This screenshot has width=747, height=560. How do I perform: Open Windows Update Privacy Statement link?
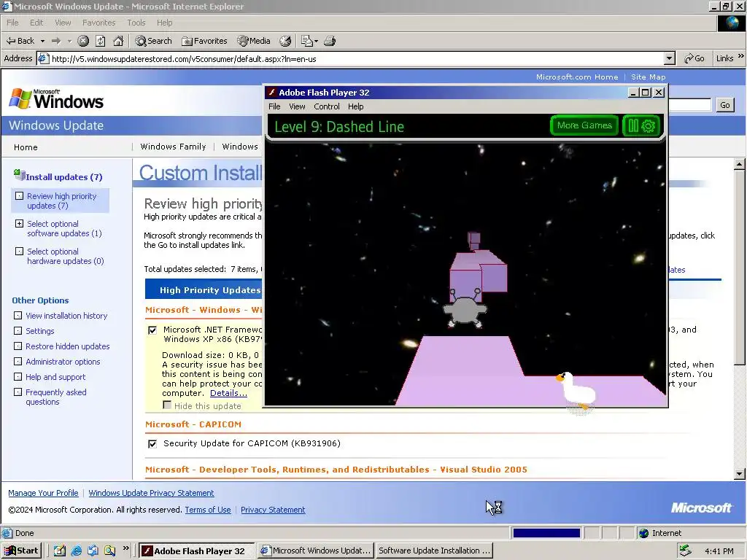click(151, 493)
